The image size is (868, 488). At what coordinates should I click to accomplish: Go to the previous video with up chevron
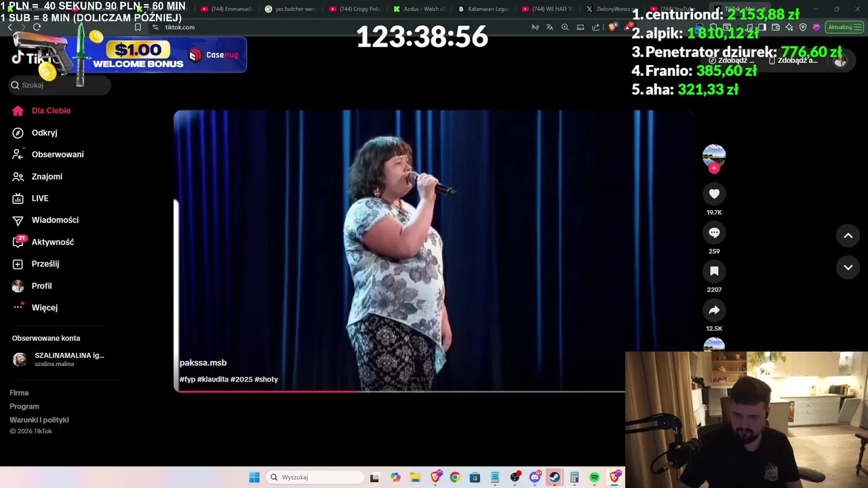point(848,235)
